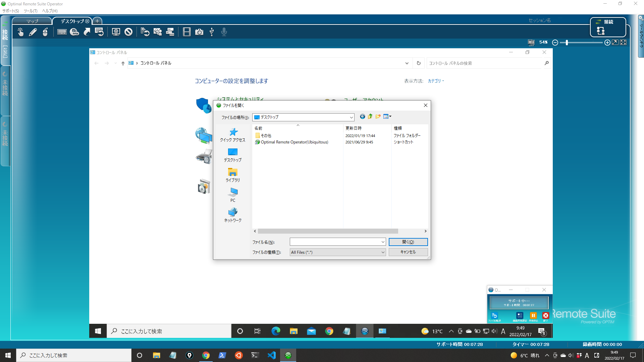
Task: Click the file transfer icon in the toolbar
Action: [145, 32]
